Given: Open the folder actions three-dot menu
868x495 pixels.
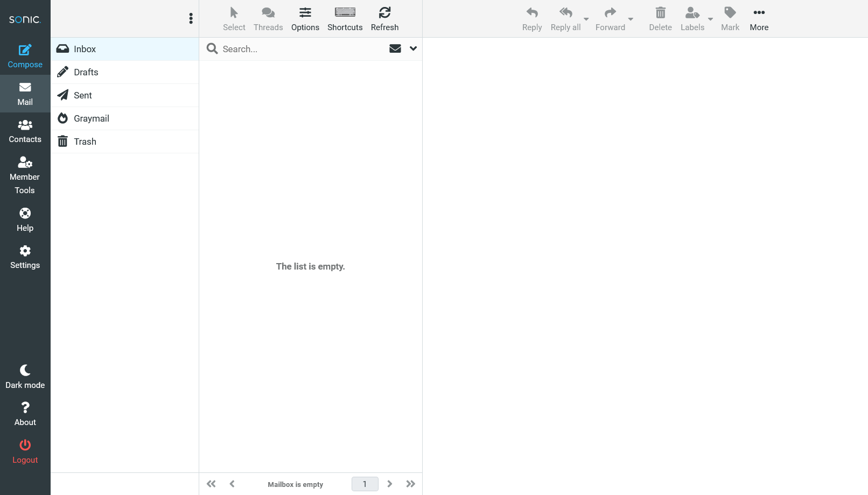Looking at the screenshot, I should point(191,19).
